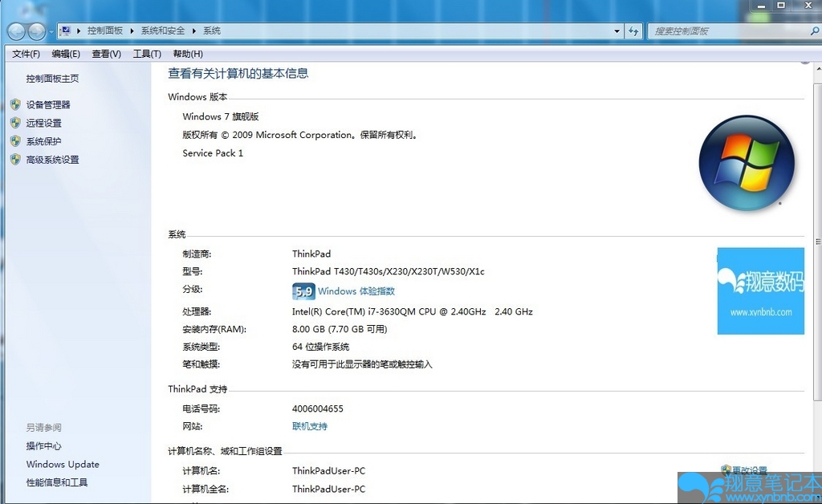The image size is (822, 504).
Task: Click the shield icon beside 设备管理器
Action: pos(16,105)
